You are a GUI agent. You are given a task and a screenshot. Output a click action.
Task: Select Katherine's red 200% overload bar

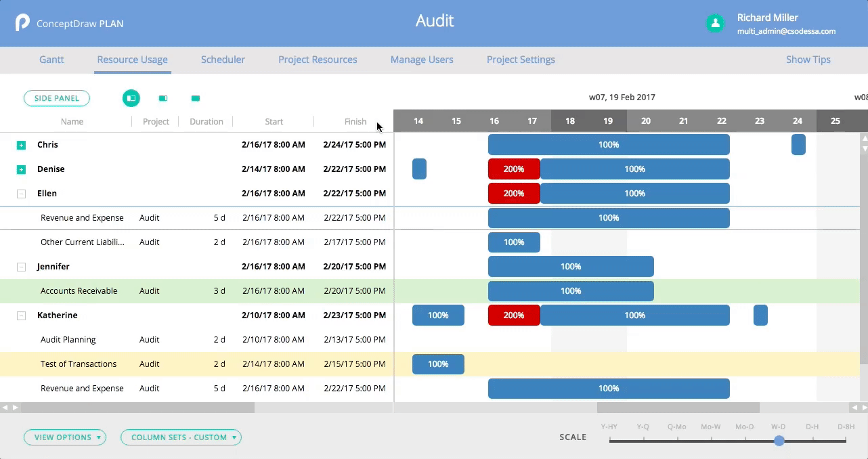pos(514,315)
